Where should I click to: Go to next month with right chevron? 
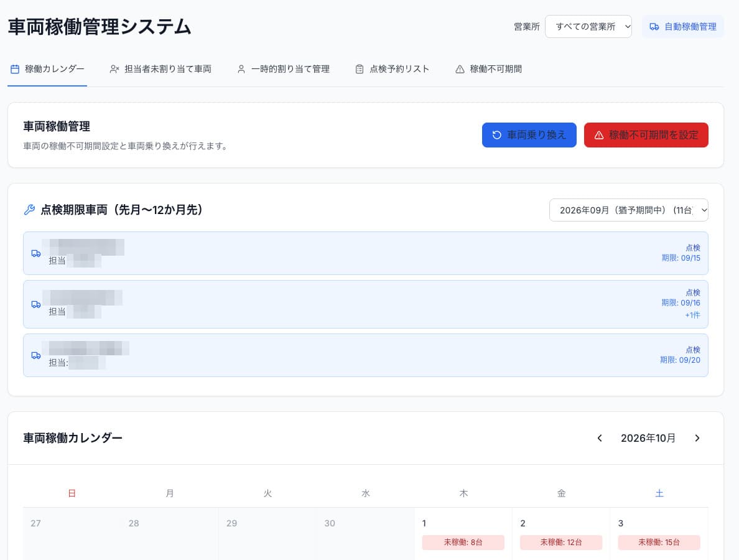point(697,439)
